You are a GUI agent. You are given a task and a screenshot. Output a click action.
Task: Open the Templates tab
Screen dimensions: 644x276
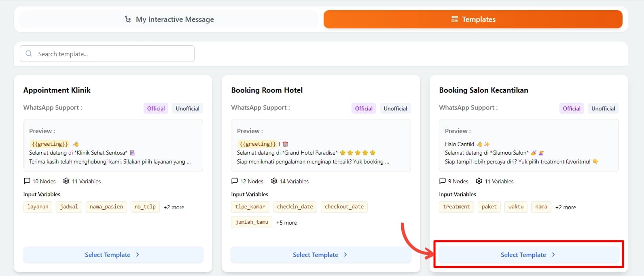click(473, 19)
